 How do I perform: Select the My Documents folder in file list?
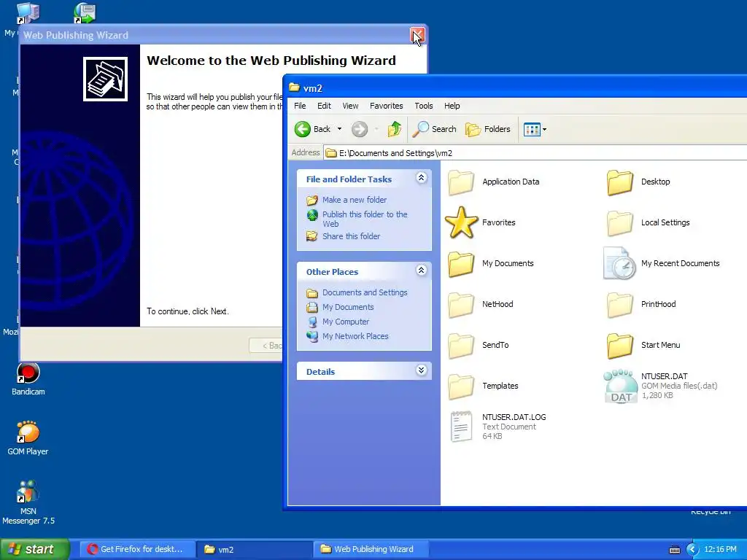coord(461,264)
